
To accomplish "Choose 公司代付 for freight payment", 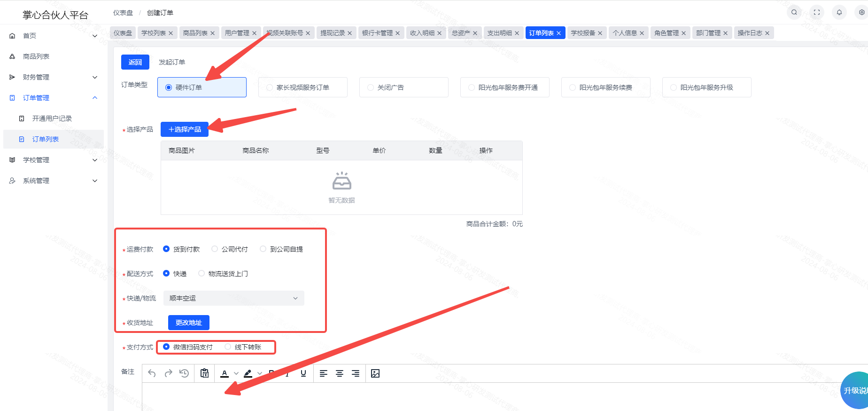I will click(230, 249).
